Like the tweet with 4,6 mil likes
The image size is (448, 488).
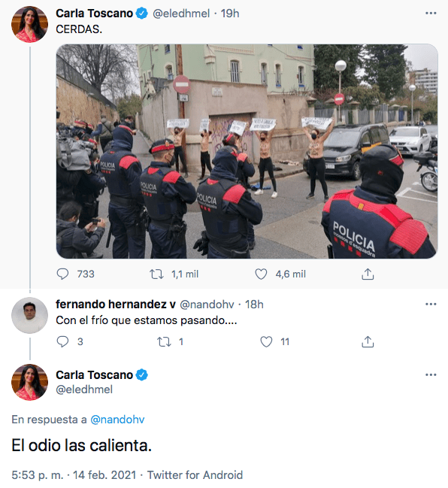(x=261, y=274)
